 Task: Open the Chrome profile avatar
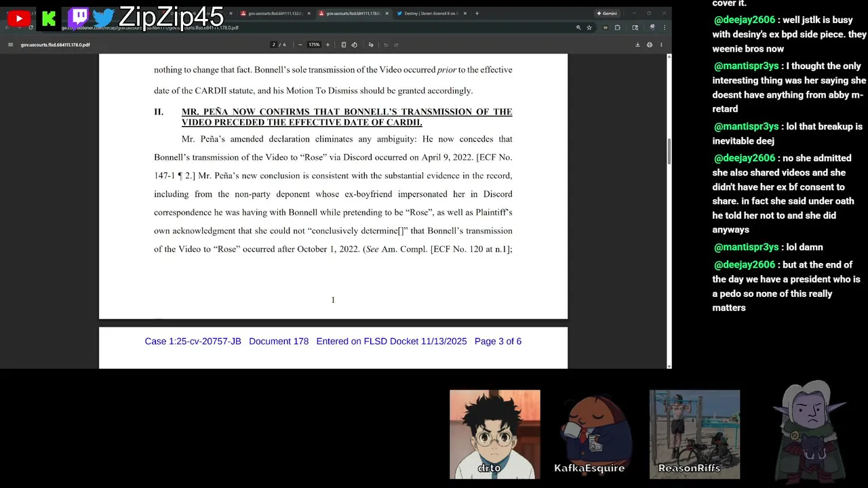652,28
